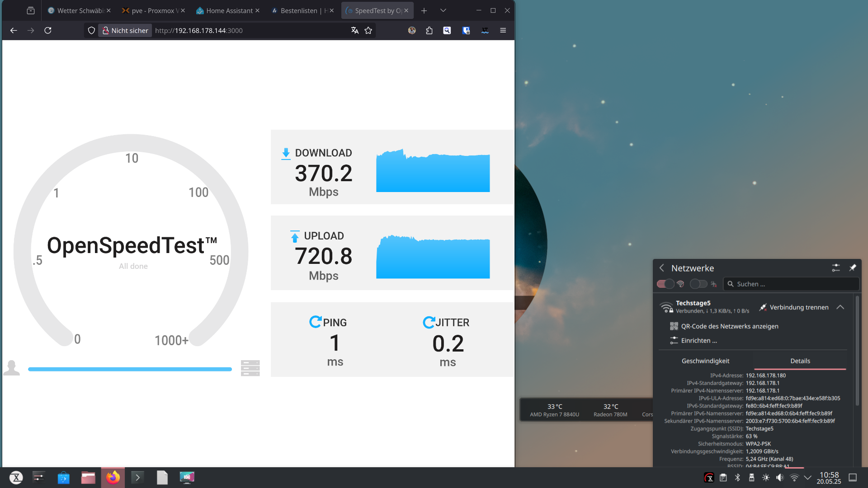
Task: Click the WPA2-PSK security mode value
Action: pyautogui.click(x=758, y=444)
